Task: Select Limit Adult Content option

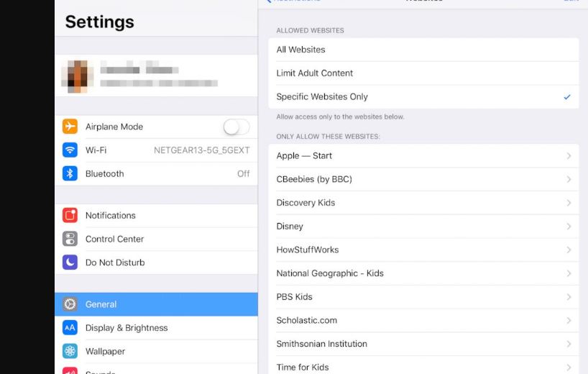Action: (x=423, y=73)
